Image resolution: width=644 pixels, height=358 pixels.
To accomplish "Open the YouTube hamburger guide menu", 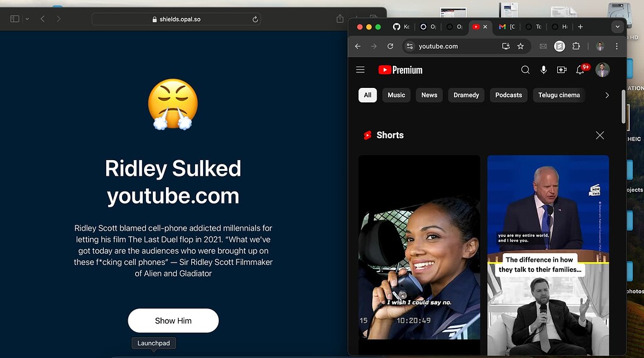I will tap(360, 70).
